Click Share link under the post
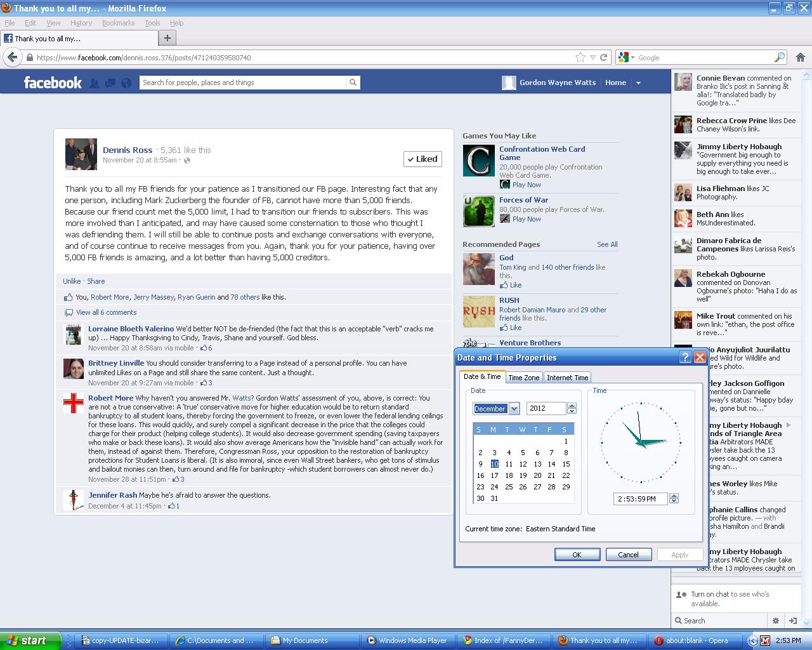Screen dimensions: 812x650 pyautogui.click(x=96, y=281)
